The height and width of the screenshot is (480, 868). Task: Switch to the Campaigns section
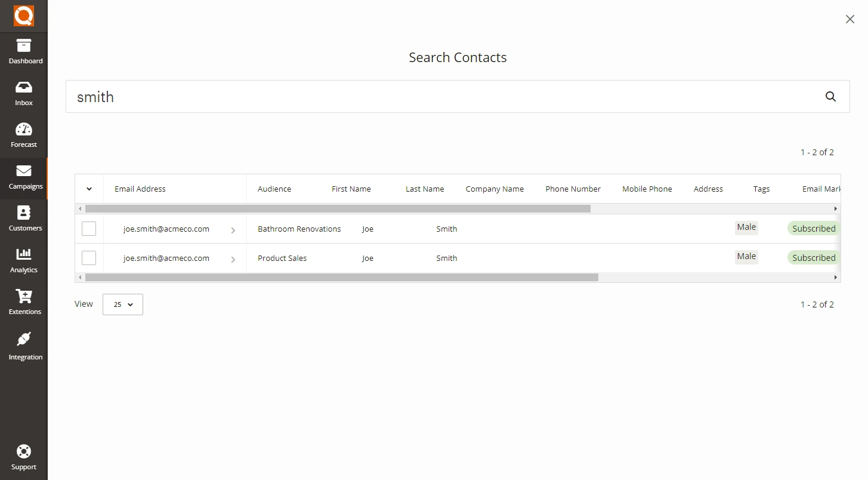pos(24,177)
